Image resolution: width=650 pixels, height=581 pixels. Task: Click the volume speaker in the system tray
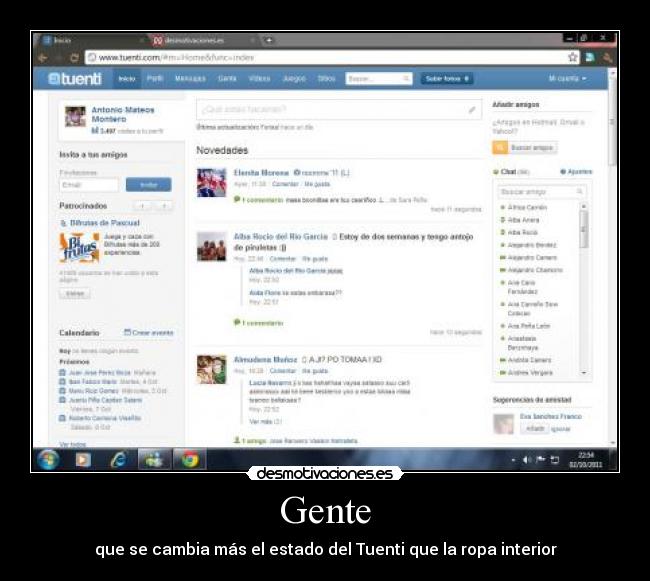coord(527,460)
